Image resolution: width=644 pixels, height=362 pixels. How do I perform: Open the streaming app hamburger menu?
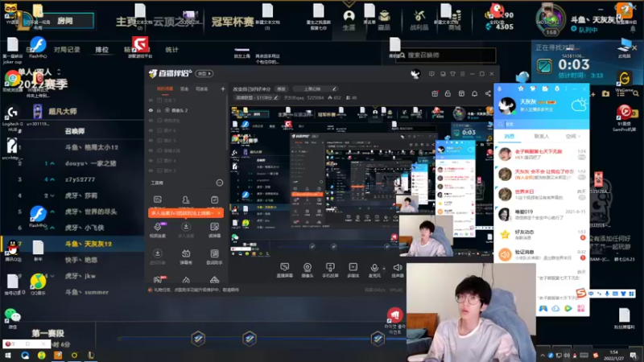tap(462, 74)
